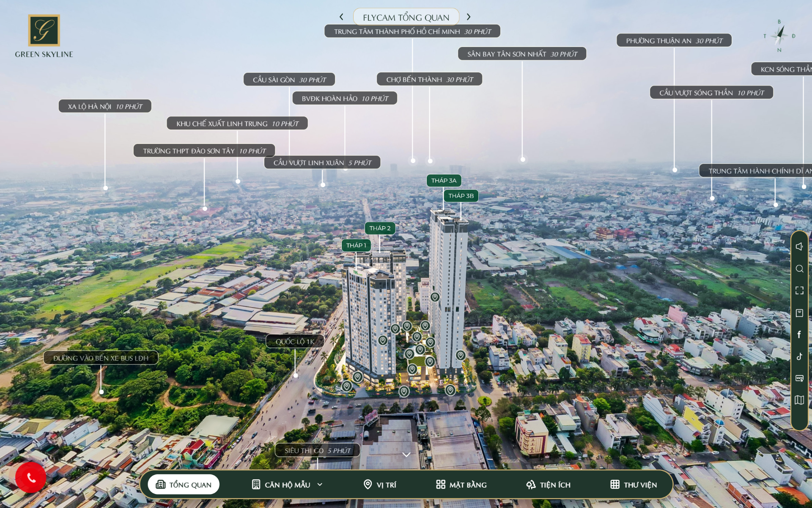Open the Mặt Bằng menu item
Image resolution: width=812 pixels, height=508 pixels.
[x=461, y=485]
